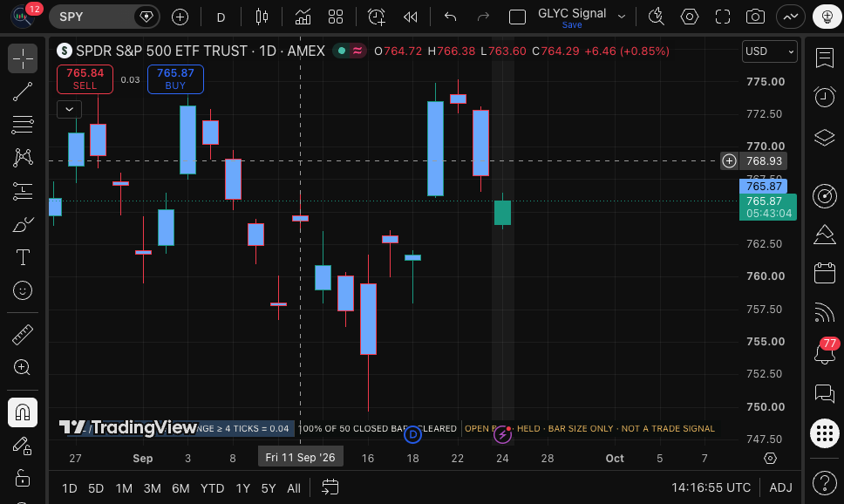844x504 pixels.
Task: Toggle keep drawing mode pencil-lock
Action: coord(23,446)
